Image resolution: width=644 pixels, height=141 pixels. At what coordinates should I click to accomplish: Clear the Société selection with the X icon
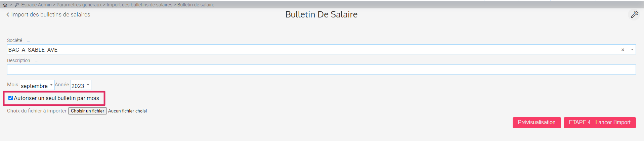point(622,50)
